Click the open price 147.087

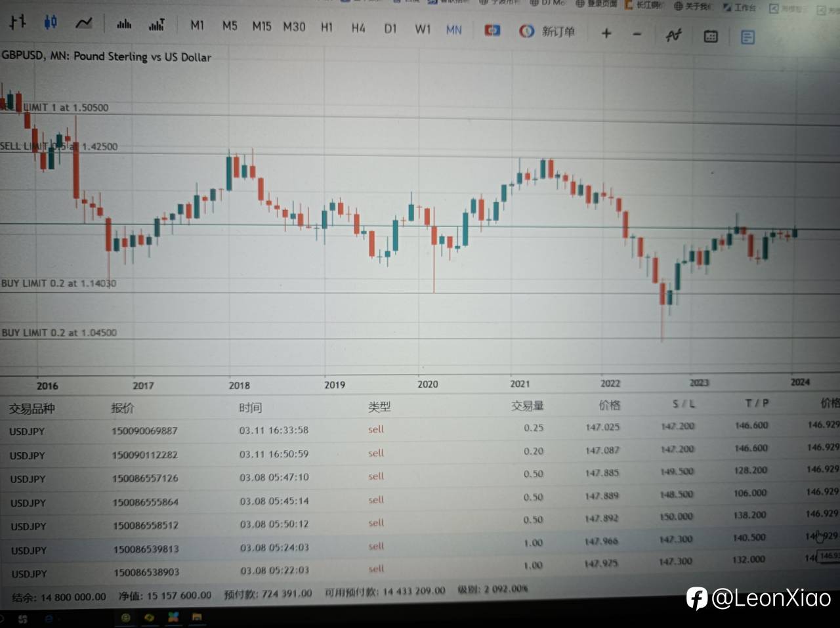tap(602, 450)
